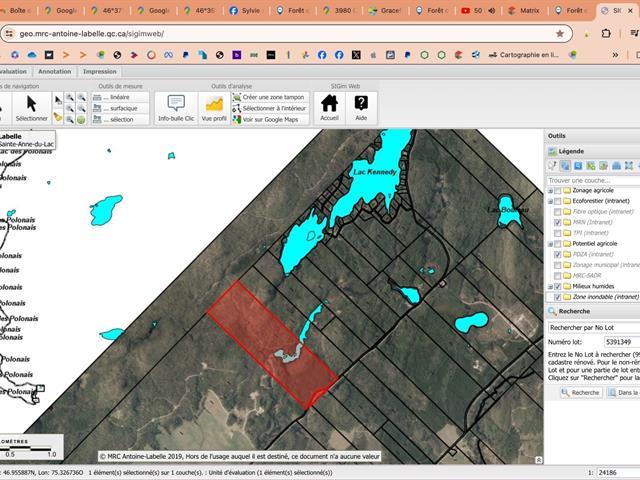The image size is (640, 480).
Task: Switch to the Annotation tab
Action: 54,72
